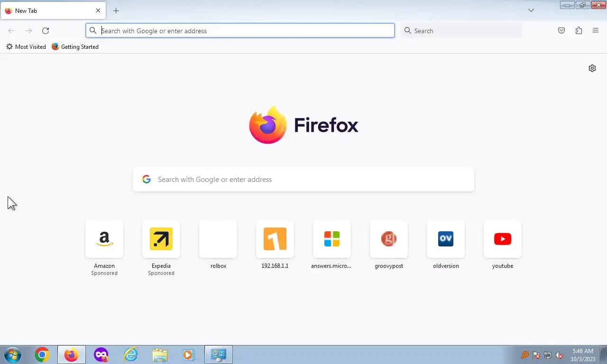Open the purple masked-face taskbar app

101,355
